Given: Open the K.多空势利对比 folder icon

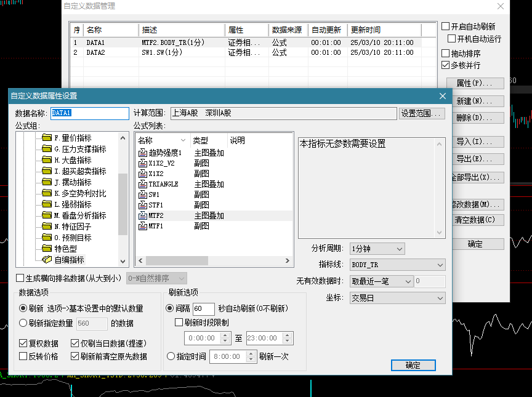Looking at the screenshot, I should tap(47, 193).
